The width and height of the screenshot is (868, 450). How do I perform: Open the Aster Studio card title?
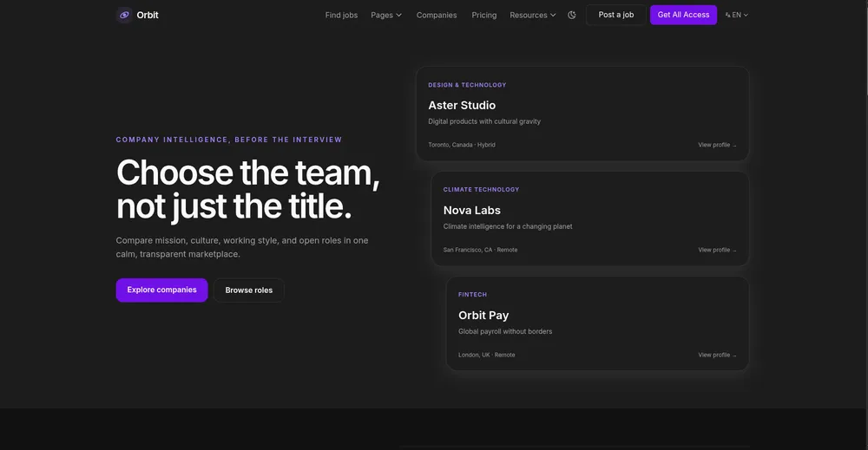point(462,105)
